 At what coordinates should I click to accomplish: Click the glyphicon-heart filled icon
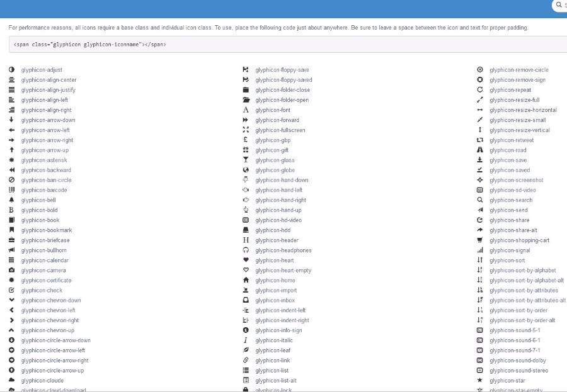(x=246, y=260)
